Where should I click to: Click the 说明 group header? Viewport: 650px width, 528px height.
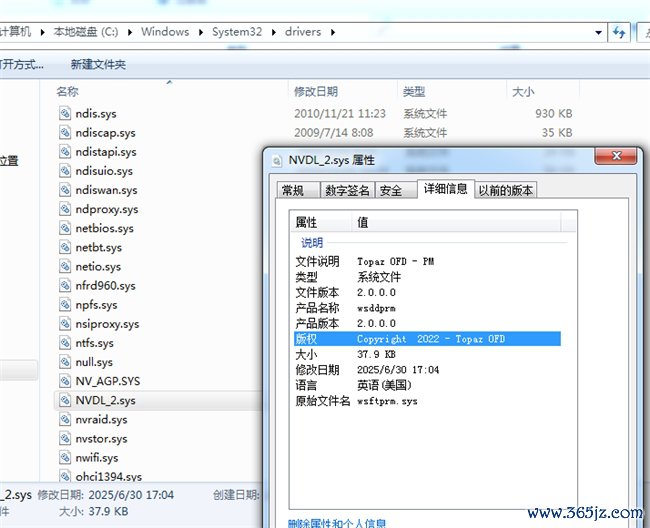(312, 242)
